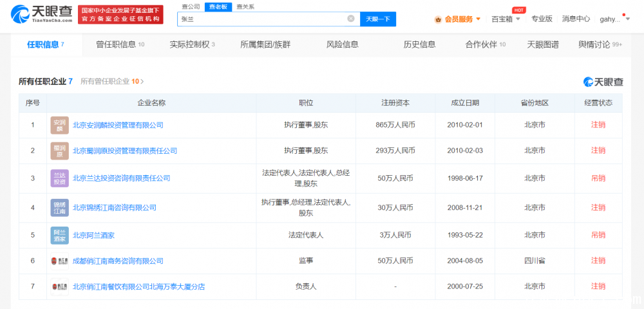The height and width of the screenshot is (309, 644).
Task: Open the 舆情讨论 tab
Action: coord(600,44)
